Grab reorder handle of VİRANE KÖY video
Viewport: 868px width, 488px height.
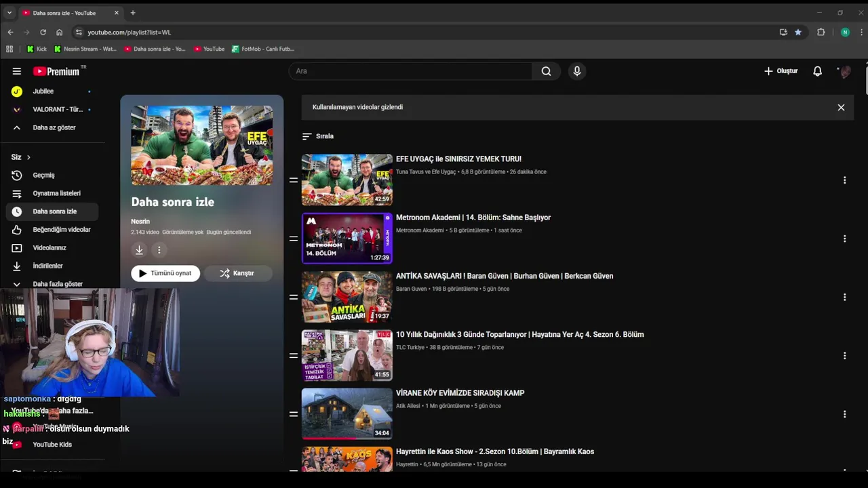[x=294, y=414]
